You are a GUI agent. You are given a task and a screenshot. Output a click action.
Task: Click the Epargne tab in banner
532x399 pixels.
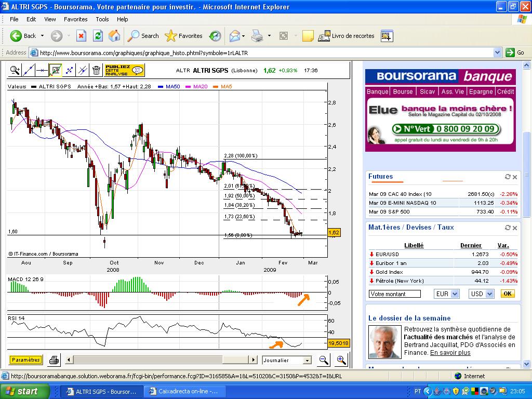coord(481,91)
